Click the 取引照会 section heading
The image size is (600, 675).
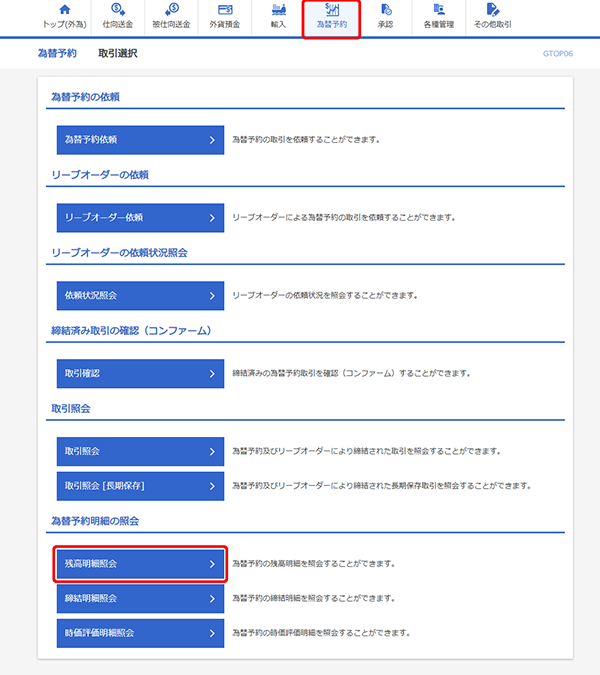71,409
